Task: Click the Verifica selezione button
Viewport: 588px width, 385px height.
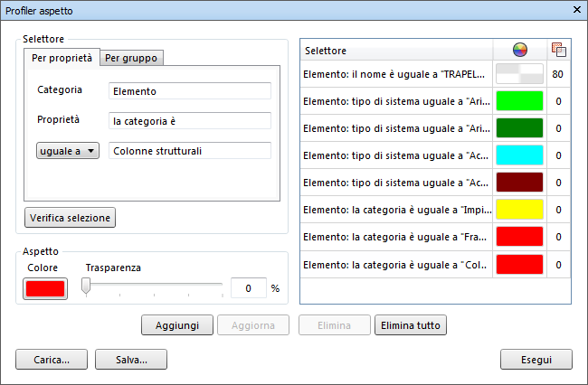Action: (x=71, y=218)
